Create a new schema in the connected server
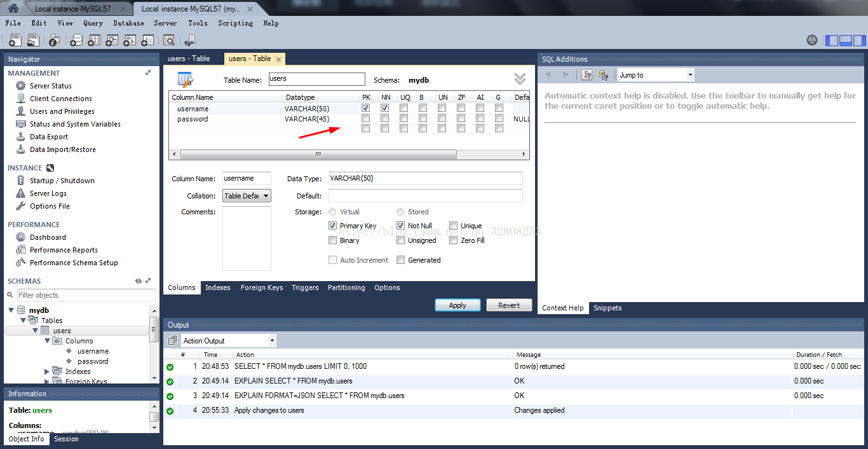This screenshot has width=868, height=449. click(x=76, y=39)
